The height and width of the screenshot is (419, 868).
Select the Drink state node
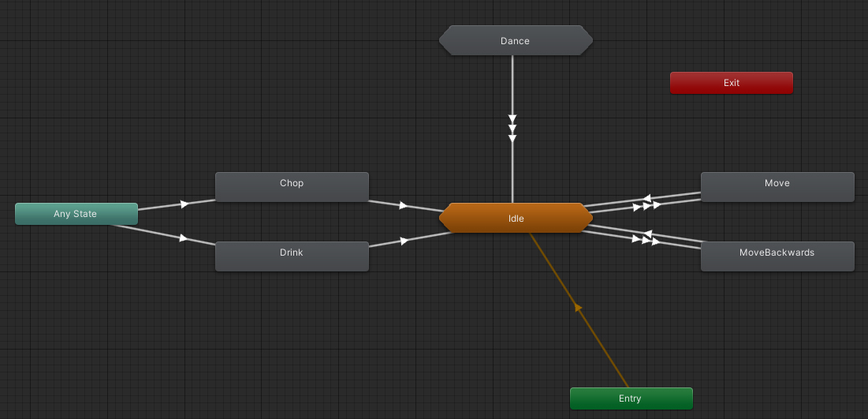[x=292, y=256]
